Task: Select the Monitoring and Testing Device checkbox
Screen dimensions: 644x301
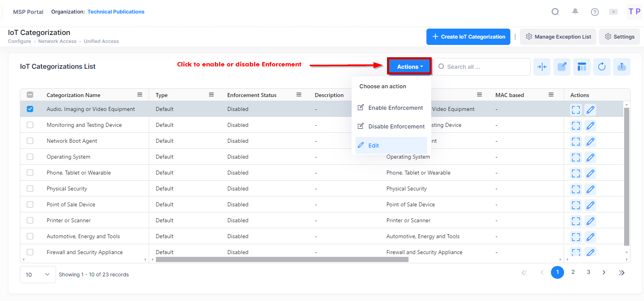Action: click(x=30, y=125)
